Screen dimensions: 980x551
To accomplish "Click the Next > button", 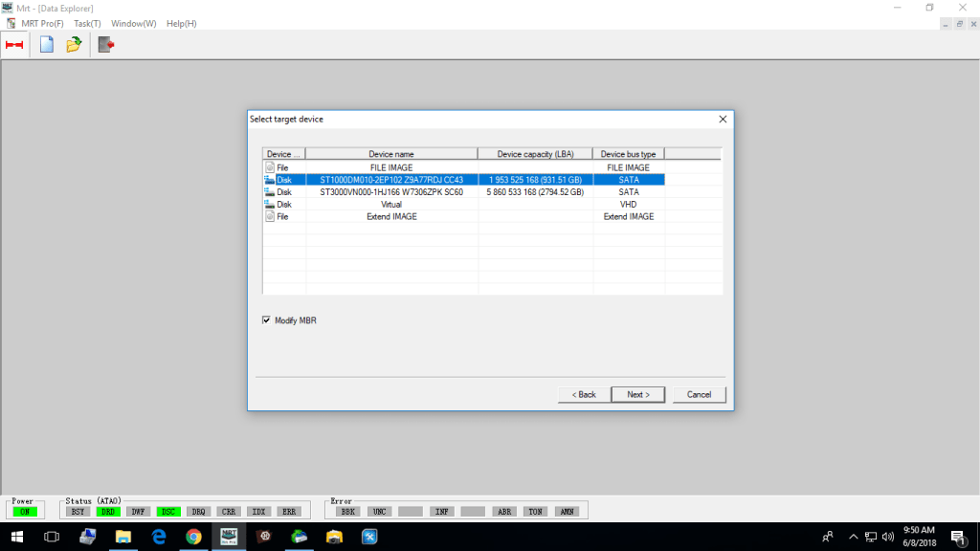I will pyautogui.click(x=637, y=394).
